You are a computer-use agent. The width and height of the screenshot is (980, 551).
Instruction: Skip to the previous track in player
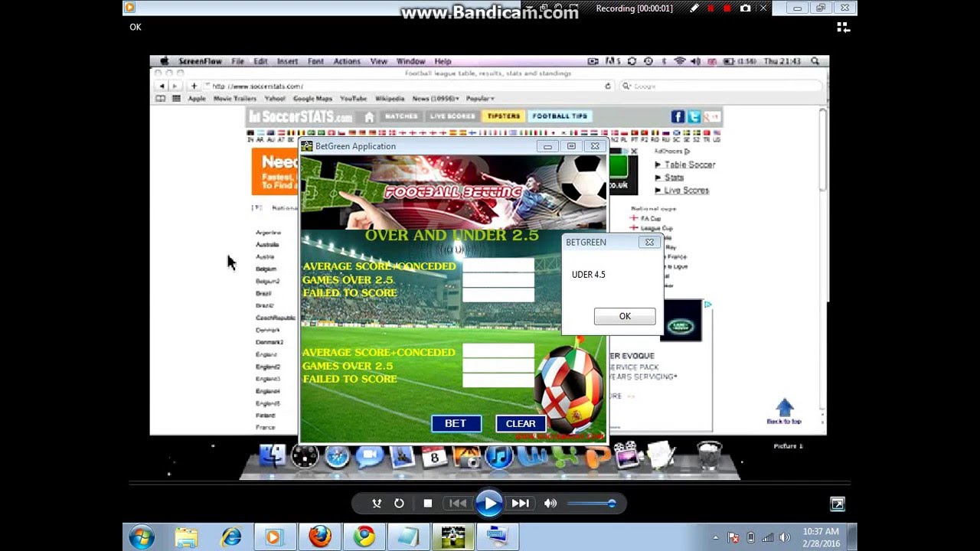458,503
